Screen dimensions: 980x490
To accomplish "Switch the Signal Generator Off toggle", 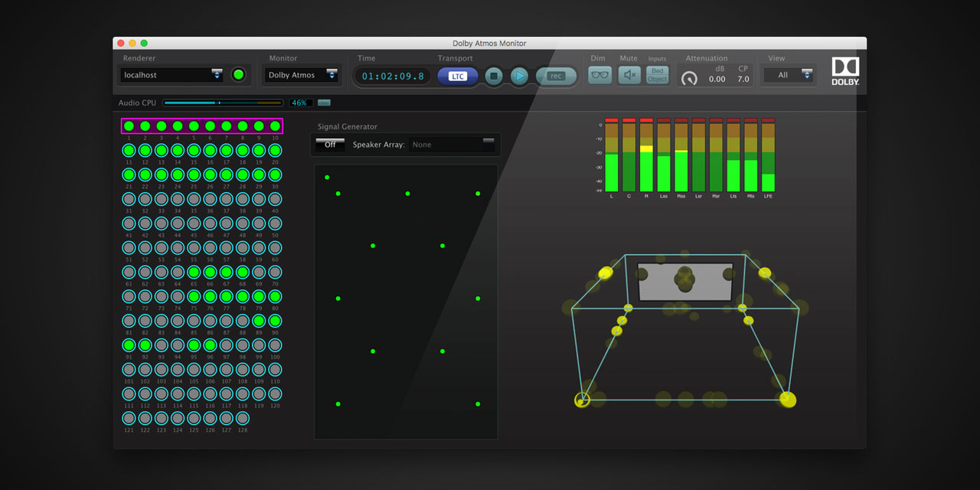I will 330,144.
